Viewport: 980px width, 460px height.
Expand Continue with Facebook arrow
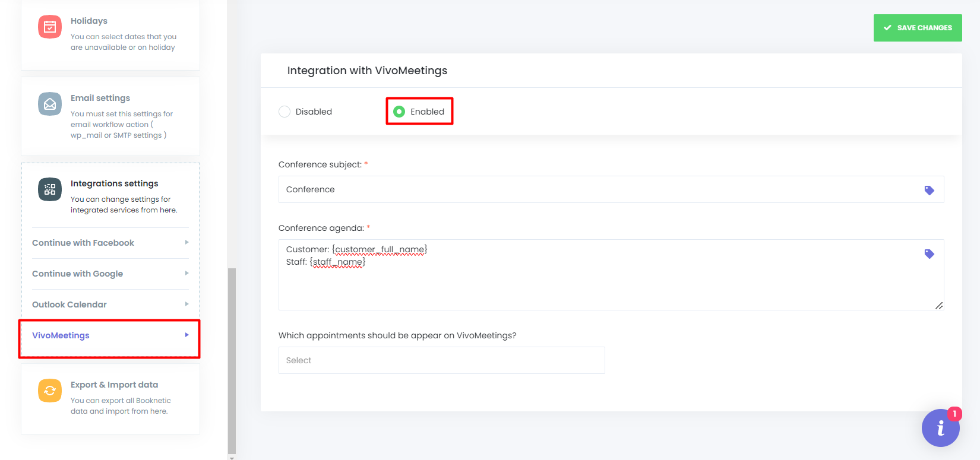[186, 243]
